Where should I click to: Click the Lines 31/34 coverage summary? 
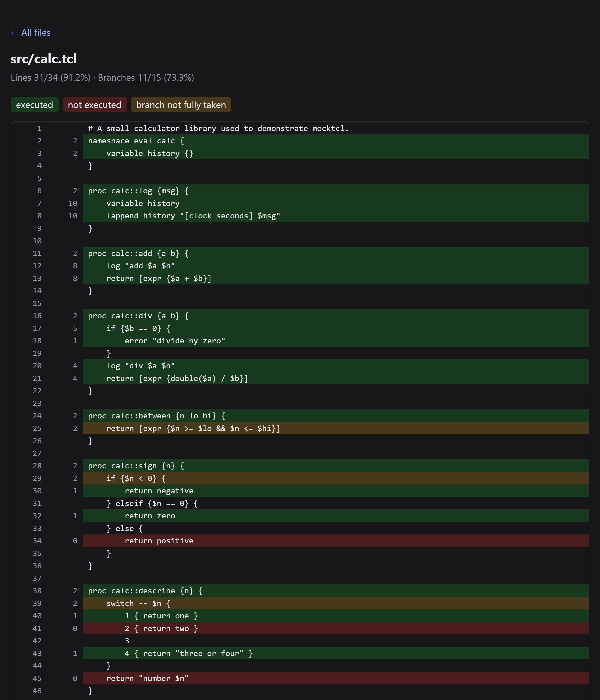[x=51, y=77]
